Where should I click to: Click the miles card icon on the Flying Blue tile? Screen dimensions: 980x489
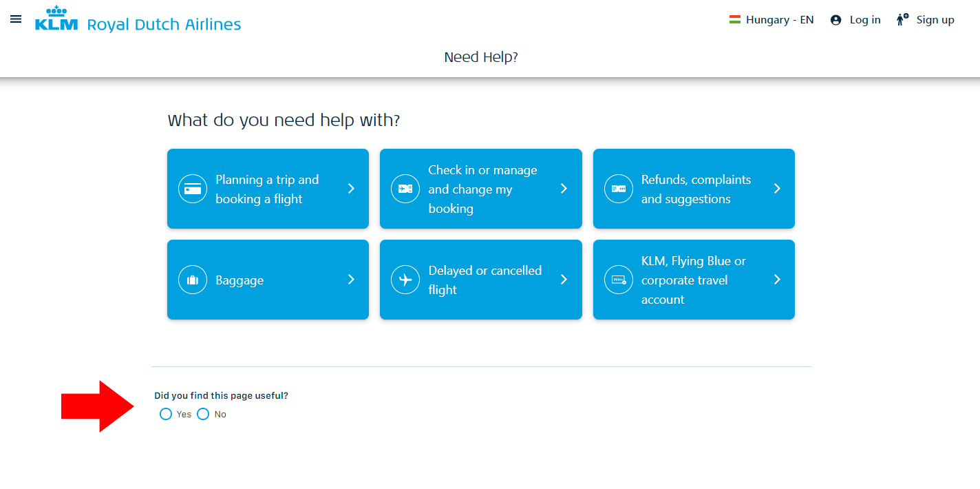click(618, 280)
